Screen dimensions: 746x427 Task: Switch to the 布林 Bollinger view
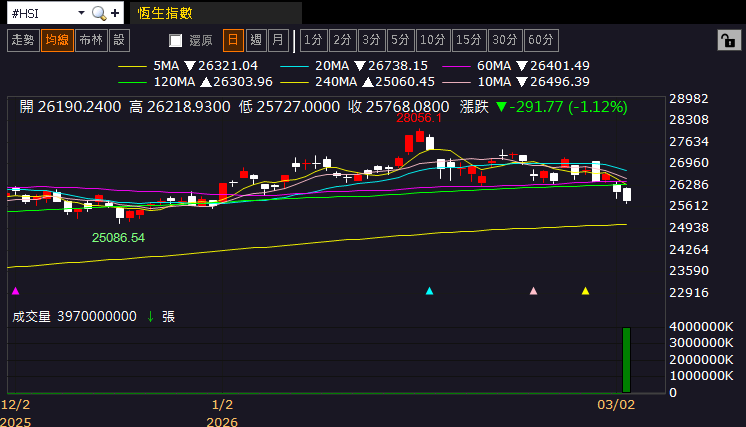pyautogui.click(x=91, y=40)
